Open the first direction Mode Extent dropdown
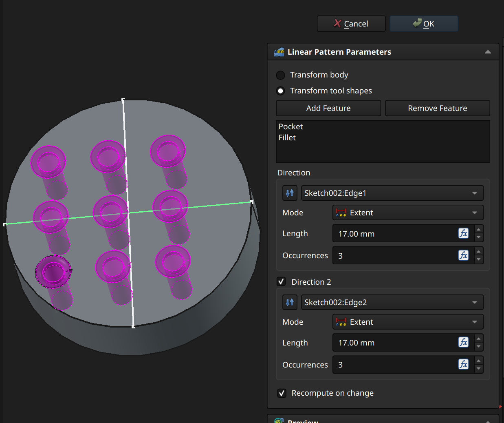The height and width of the screenshot is (423, 504). [408, 213]
